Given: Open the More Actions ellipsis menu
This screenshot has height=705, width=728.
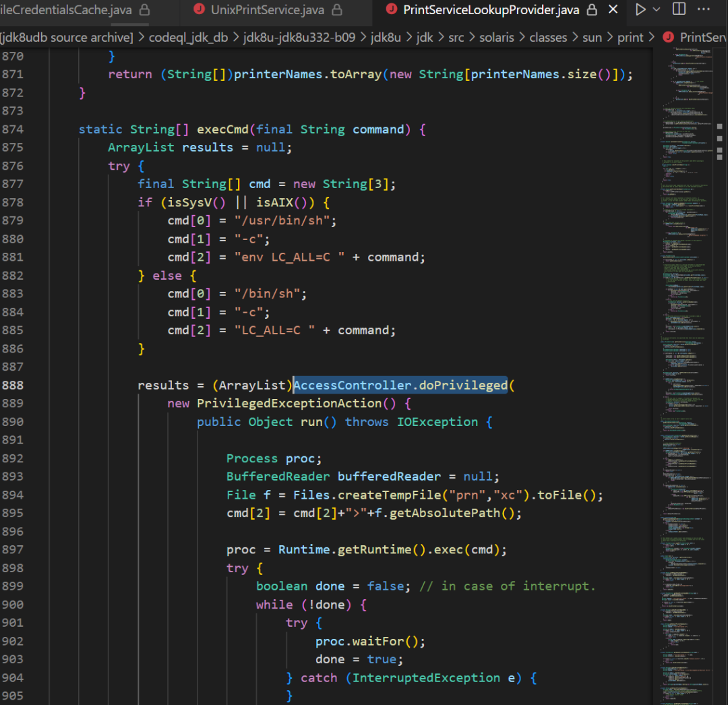Looking at the screenshot, I should (704, 9).
